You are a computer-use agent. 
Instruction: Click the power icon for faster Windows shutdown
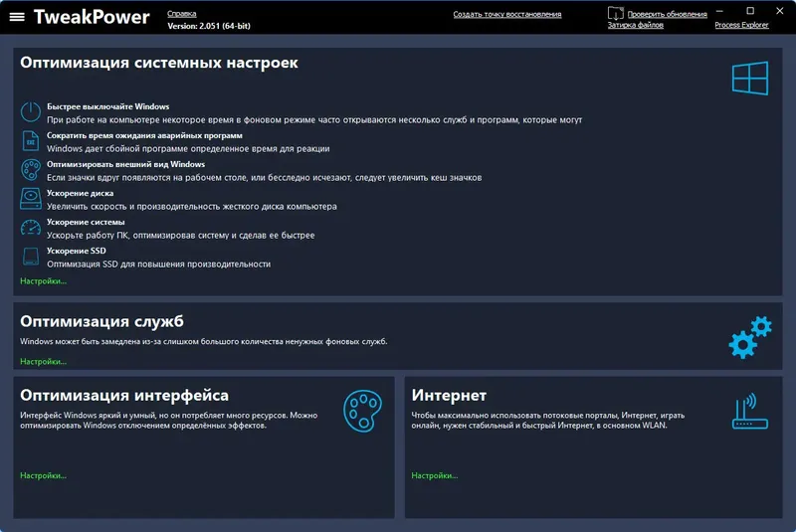31,112
